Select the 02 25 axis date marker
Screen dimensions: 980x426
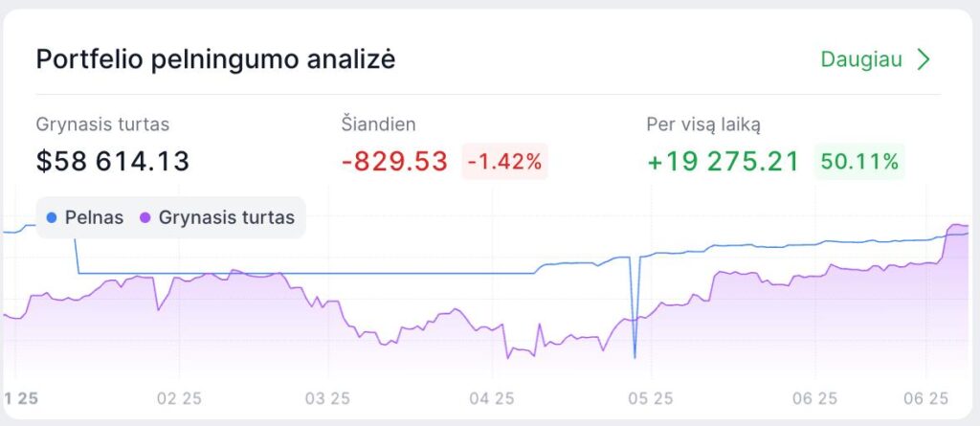click(179, 397)
